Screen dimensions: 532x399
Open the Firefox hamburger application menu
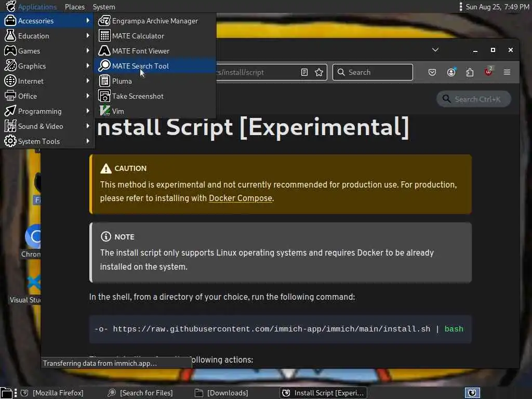coord(507,72)
